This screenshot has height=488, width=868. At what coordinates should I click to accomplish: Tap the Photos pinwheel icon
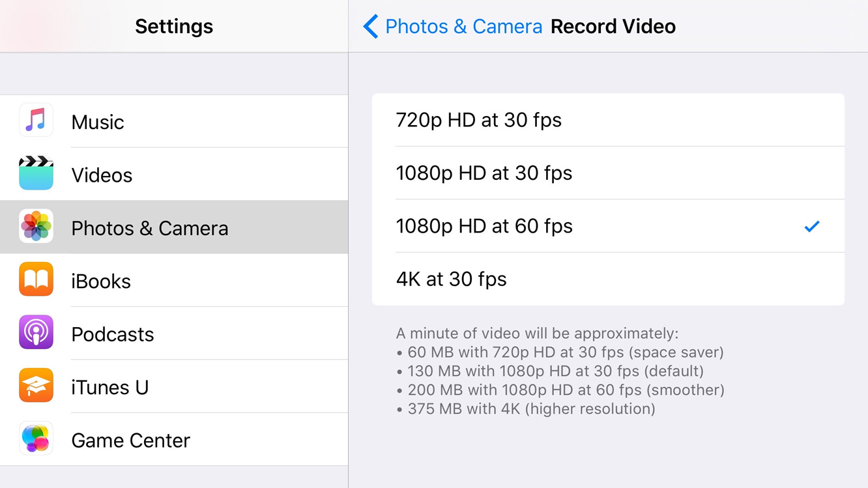(x=36, y=227)
